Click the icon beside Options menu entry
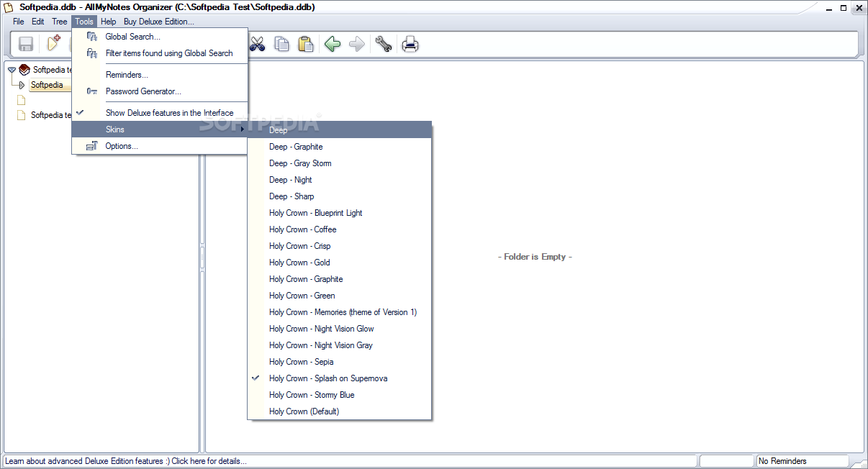The image size is (868, 469). tap(91, 146)
